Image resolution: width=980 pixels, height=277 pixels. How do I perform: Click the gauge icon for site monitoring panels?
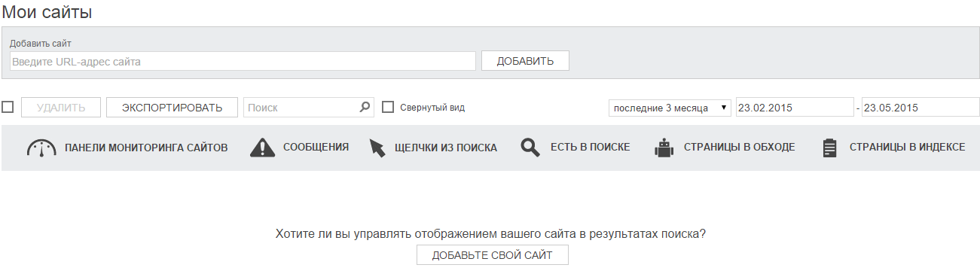41,148
